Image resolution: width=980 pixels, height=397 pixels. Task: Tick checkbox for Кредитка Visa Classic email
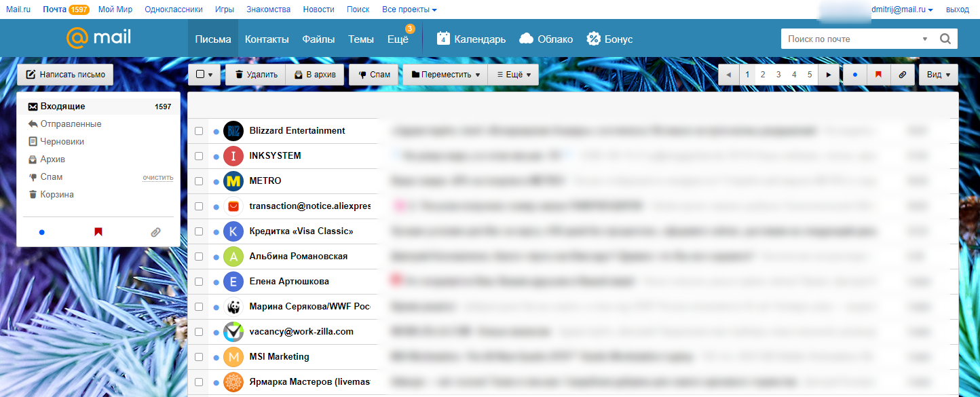(199, 231)
